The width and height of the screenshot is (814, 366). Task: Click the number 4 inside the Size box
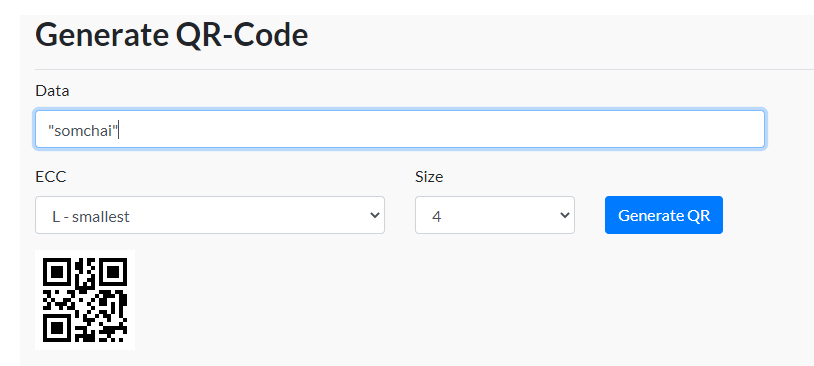437,216
